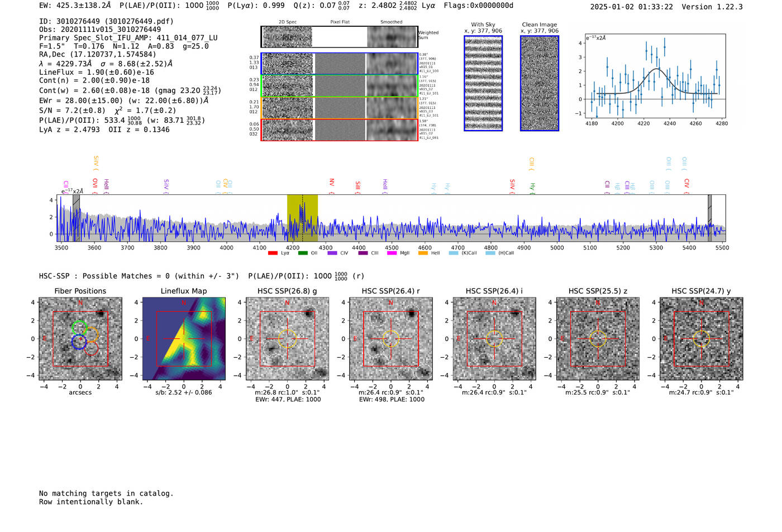Image resolution: width=782 pixels, height=532 pixels.
Task: Click the ID 3010276449 text line
Action: [x=106, y=21]
